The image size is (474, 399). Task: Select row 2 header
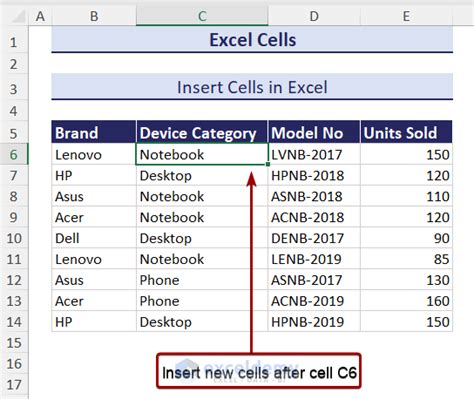(14, 64)
